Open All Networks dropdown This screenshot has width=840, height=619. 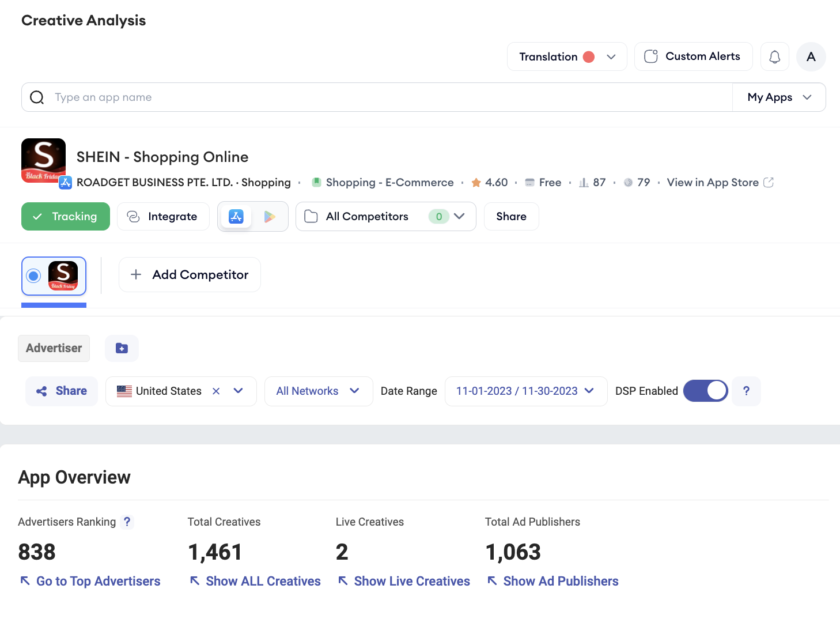319,391
